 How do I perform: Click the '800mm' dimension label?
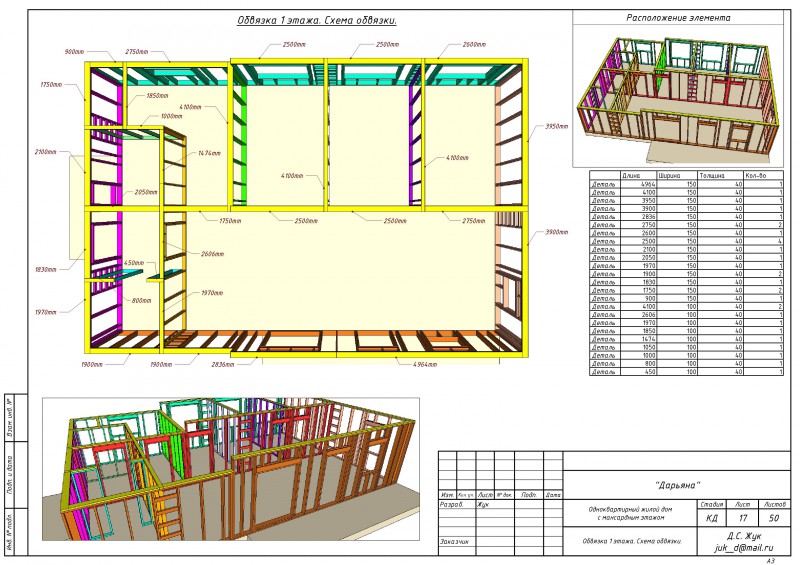coord(142,301)
